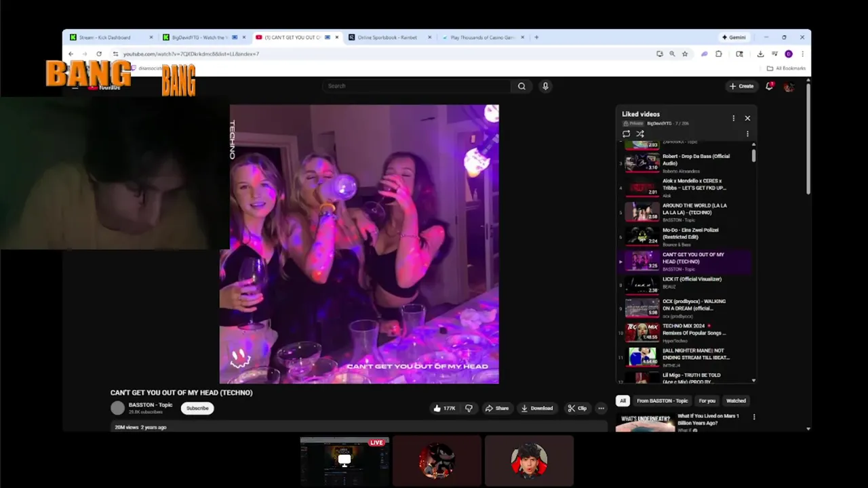
Task: Search YouTube with magnifier icon
Action: coord(521,86)
